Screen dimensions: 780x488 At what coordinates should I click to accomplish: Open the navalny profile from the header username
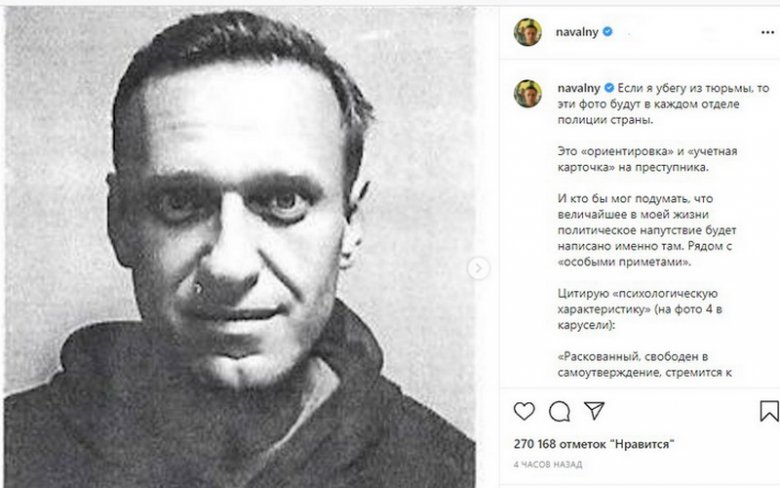[x=576, y=32]
